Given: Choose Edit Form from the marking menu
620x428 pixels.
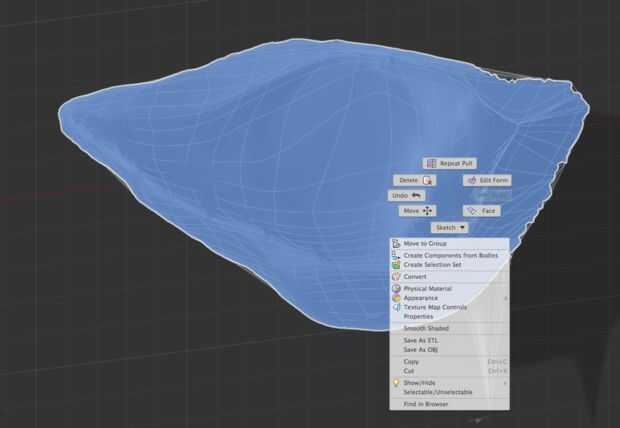Looking at the screenshot, I should (487, 180).
